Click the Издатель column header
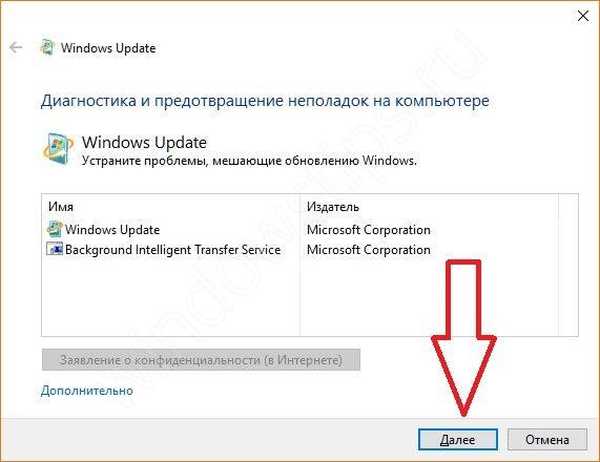The height and width of the screenshot is (462, 600). click(333, 207)
